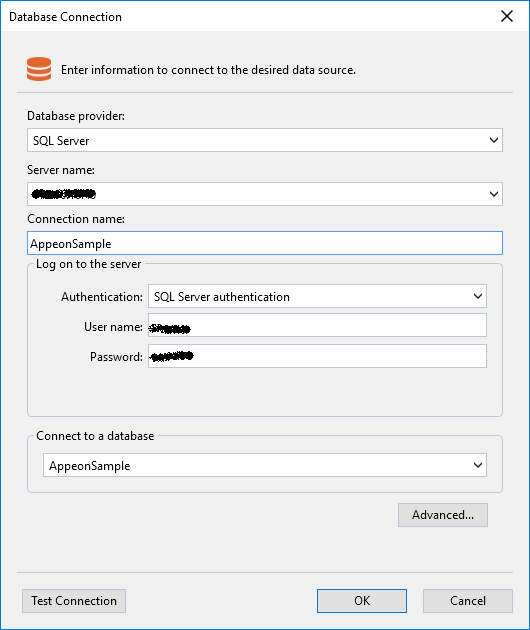This screenshot has height=630, width=530.
Task: Click the Cancel button
Action: coord(468,601)
